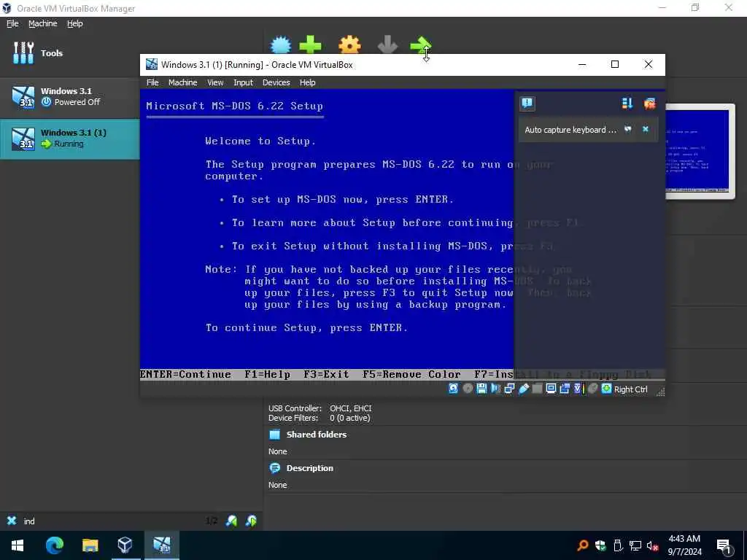747x560 pixels.
Task: Click the network tray icon
Action: point(635,545)
